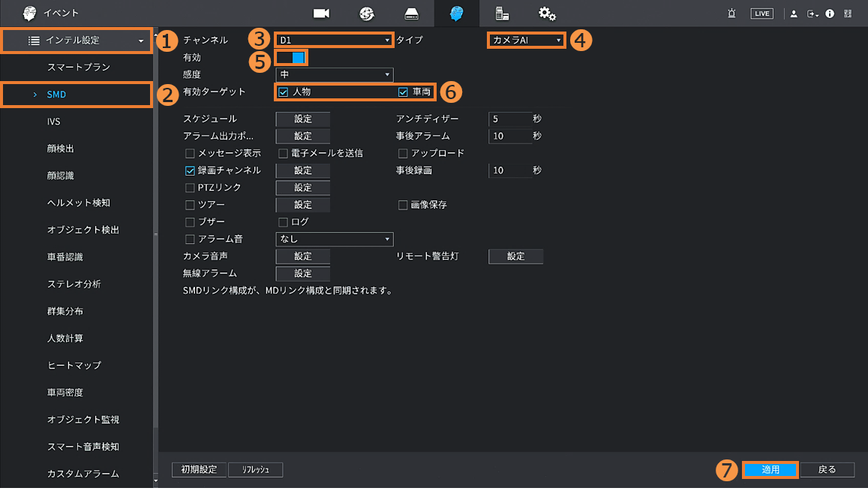Open the タイプ カメラAI dropdown
Viewport: 868px width, 503px height.
(x=526, y=40)
